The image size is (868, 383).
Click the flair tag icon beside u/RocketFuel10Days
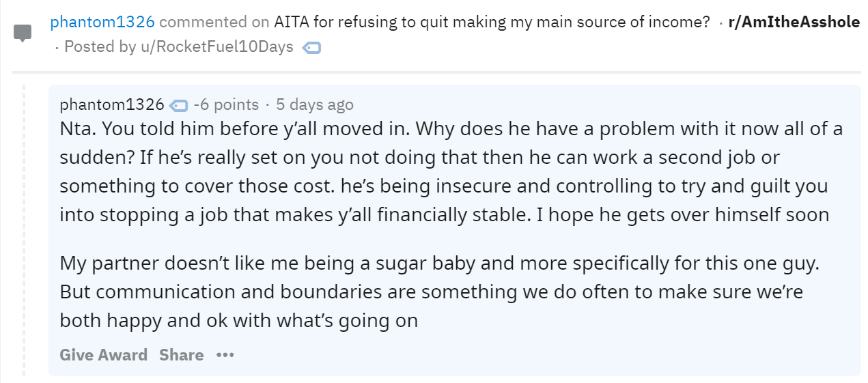click(x=311, y=48)
